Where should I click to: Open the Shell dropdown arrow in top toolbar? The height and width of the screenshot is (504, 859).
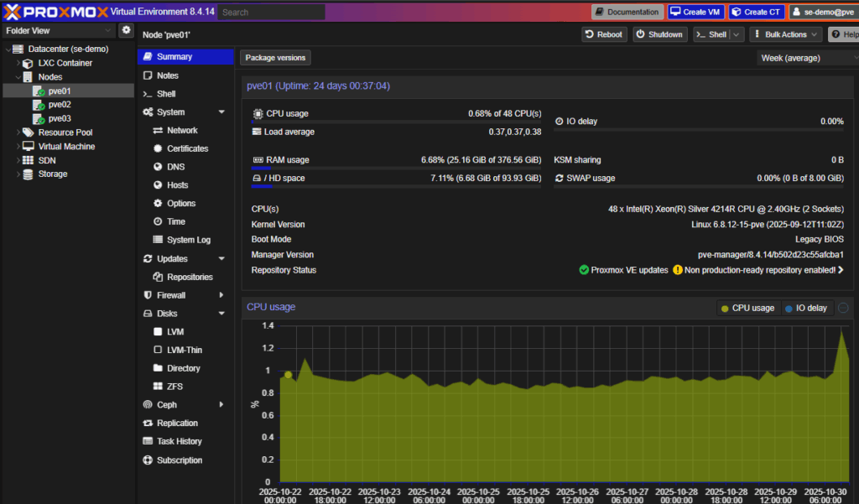click(x=737, y=34)
